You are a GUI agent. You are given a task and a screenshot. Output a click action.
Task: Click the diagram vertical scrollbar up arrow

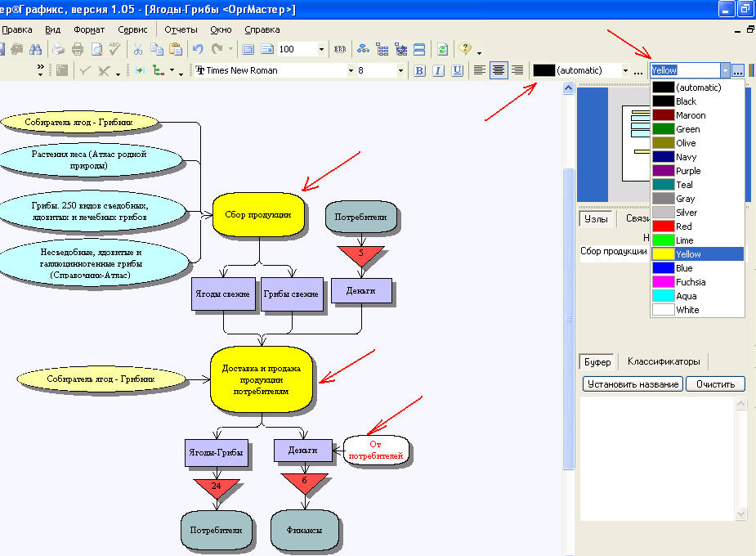coord(569,87)
